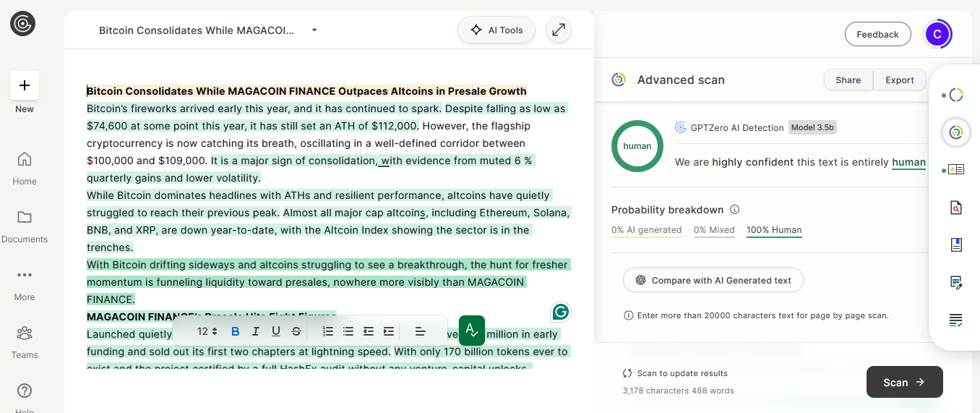
Task: Click the human result donut chart
Action: [637, 146]
